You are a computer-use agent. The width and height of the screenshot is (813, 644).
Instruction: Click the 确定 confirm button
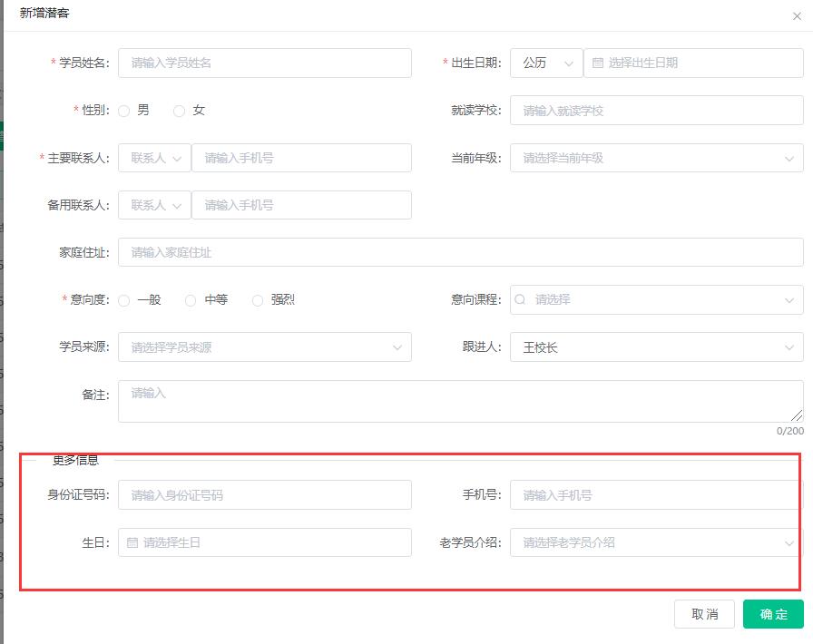(773, 614)
